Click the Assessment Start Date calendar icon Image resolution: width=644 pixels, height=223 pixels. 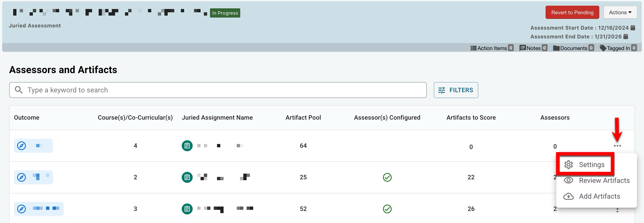pyautogui.click(x=633, y=28)
